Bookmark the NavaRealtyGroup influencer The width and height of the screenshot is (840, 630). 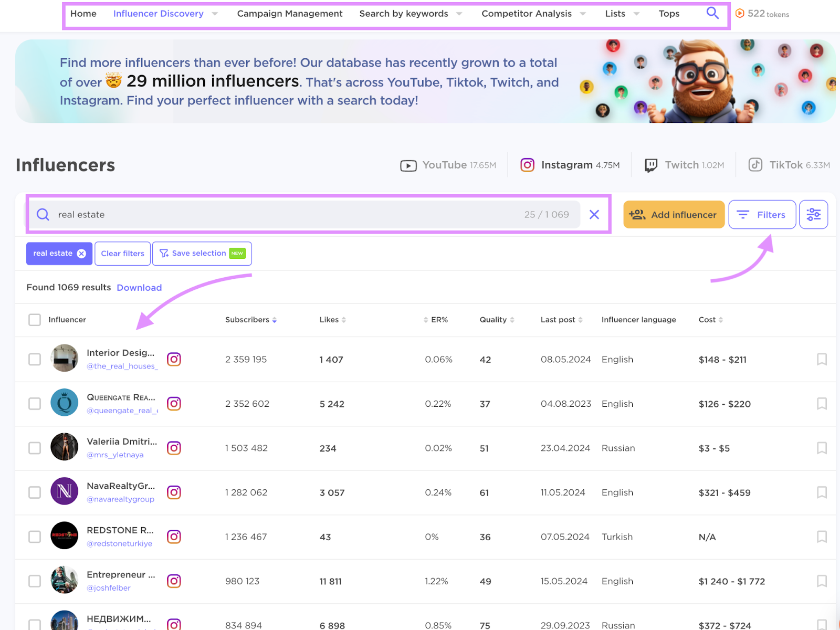point(822,492)
